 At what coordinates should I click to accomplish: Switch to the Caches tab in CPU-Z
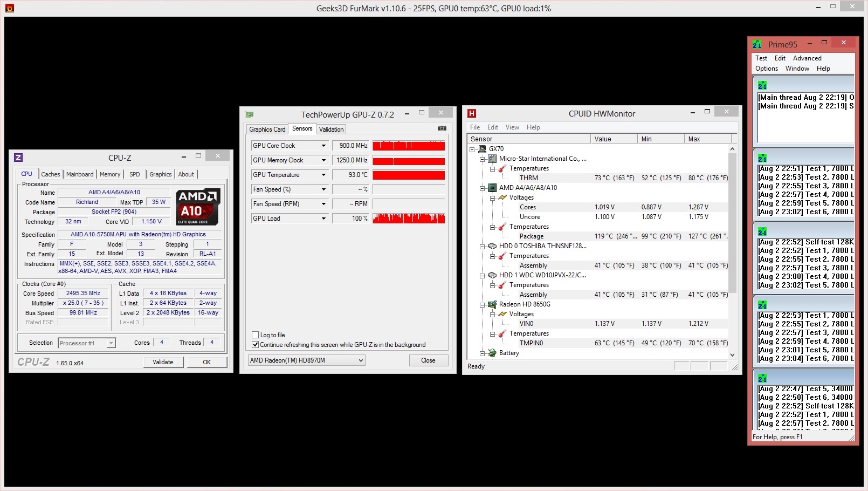pyautogui.click(x=51, y=174)
